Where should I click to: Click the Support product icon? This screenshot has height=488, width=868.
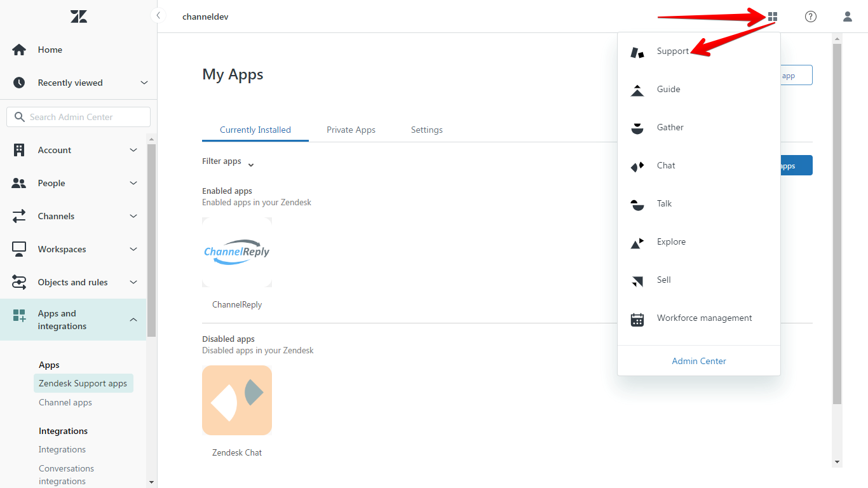pos(637,52)
